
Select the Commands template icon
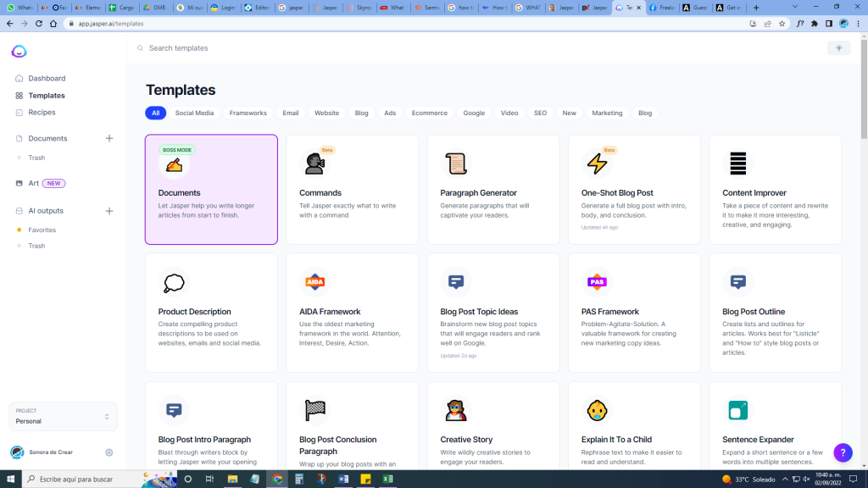315,164
